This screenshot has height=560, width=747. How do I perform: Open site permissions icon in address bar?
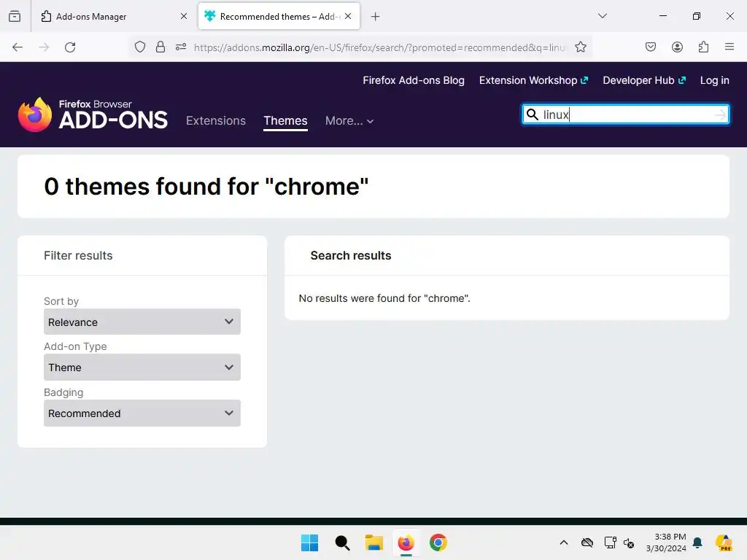pyautogui.click(x=181, y=47)
